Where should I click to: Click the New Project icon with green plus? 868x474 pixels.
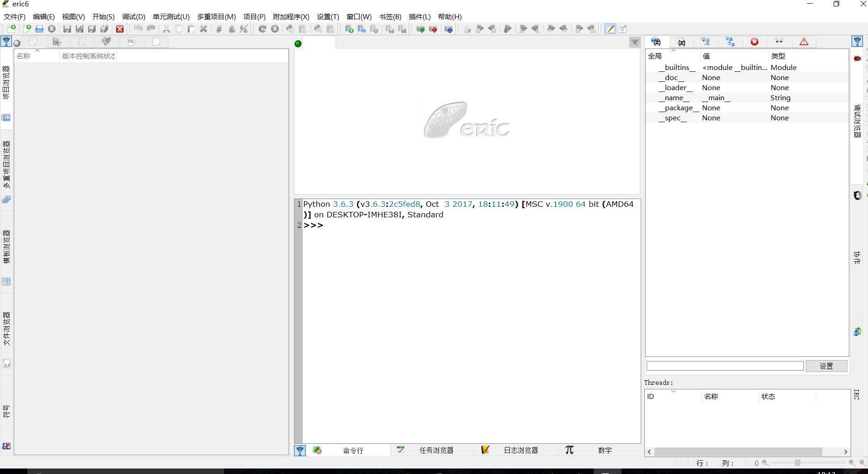coord(349,29)
